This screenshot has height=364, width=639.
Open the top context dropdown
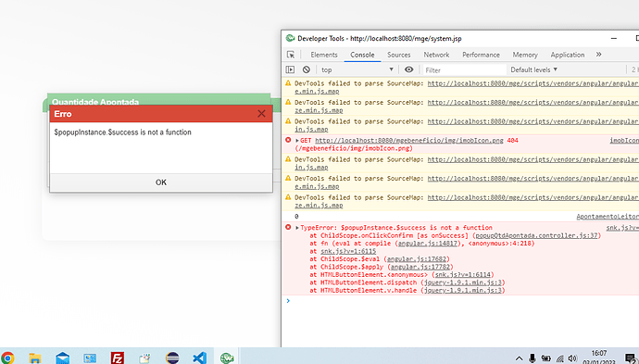tap(357, 69)
